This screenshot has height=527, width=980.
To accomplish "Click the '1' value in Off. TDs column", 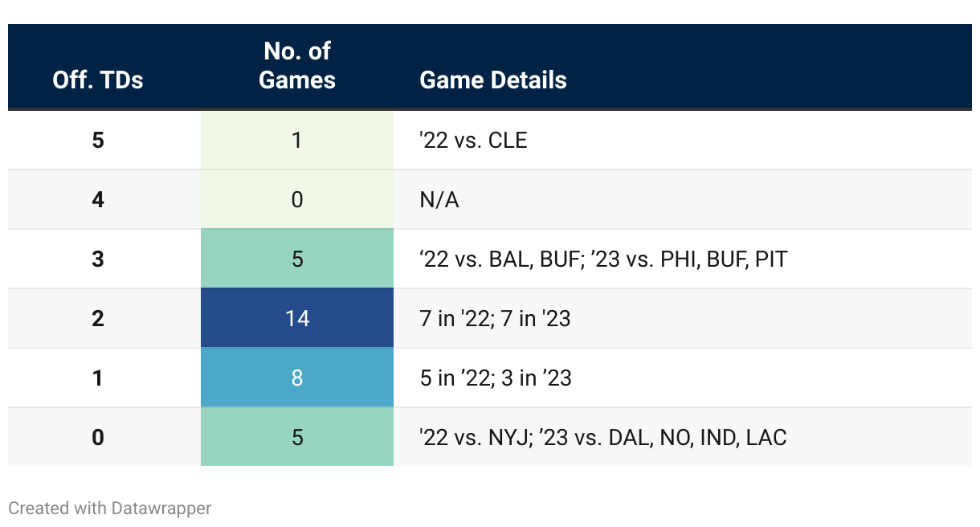I will pyautogui.click(x=98, y=378).
